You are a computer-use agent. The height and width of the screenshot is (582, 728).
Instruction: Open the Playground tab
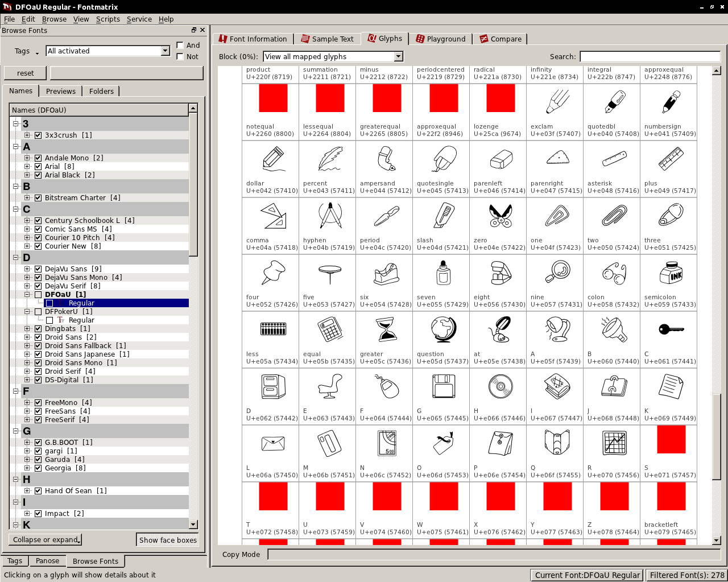[441, 39]
